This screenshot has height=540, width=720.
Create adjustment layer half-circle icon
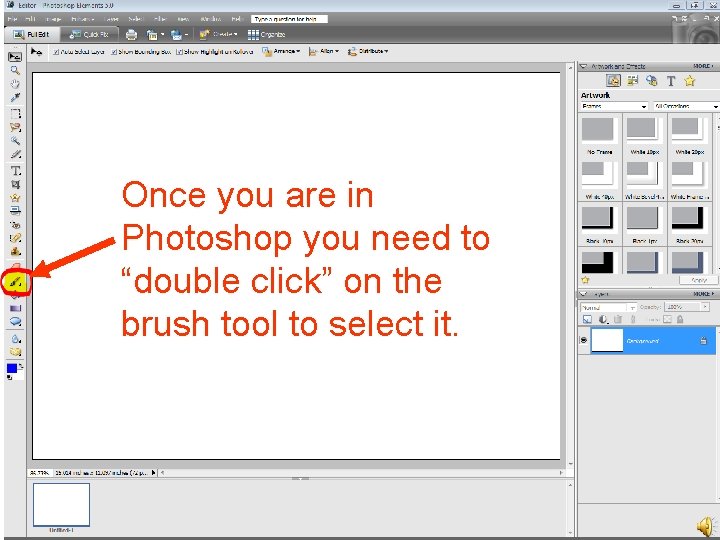602,319
